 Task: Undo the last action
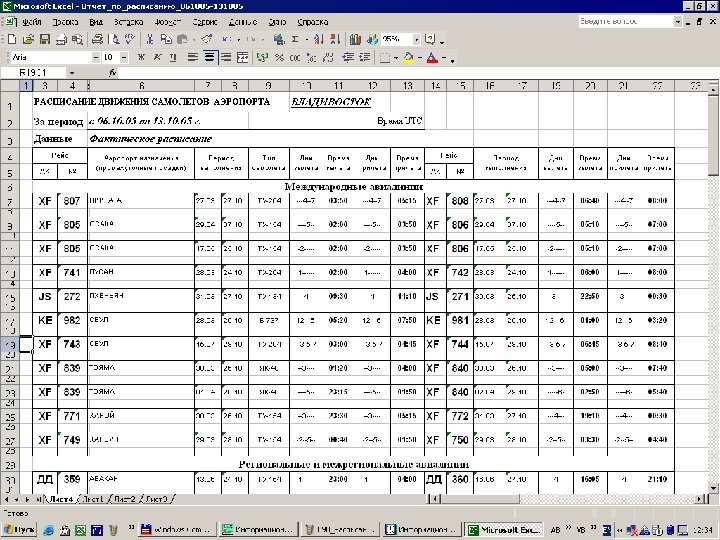pyautogui.click(x=225, y=40)
